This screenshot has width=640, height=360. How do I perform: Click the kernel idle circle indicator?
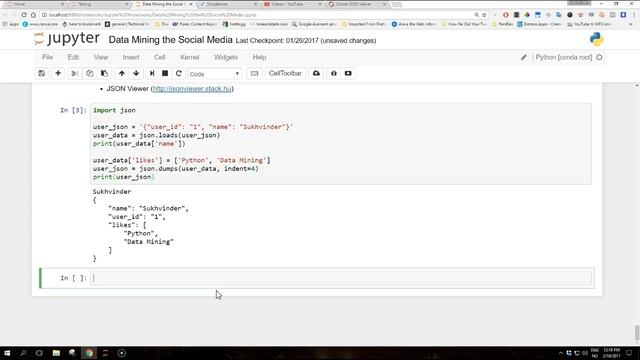[599, 58]
